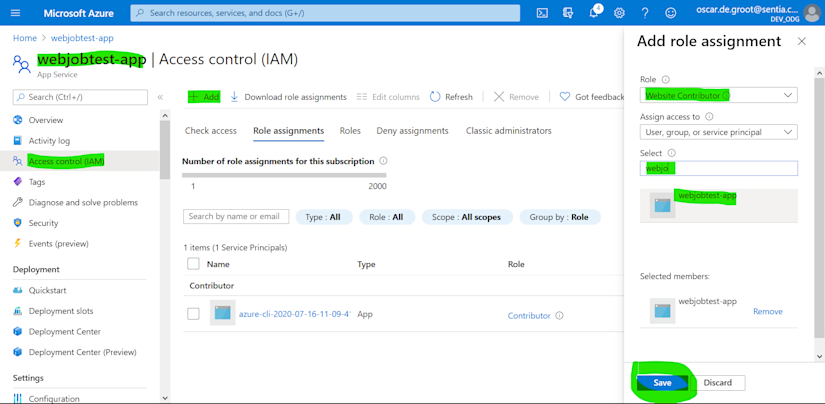Click the Refresh icon in toolbar
The image size is (825, 404).
coord(435,97)
